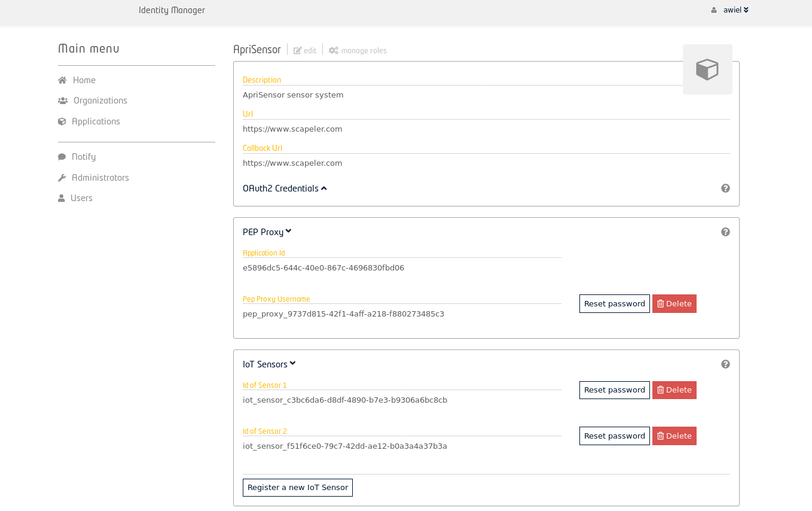This screenshot has height=511, width=812.
Task: Open help for IoT Sensors
Action: (x=725, y=364)
